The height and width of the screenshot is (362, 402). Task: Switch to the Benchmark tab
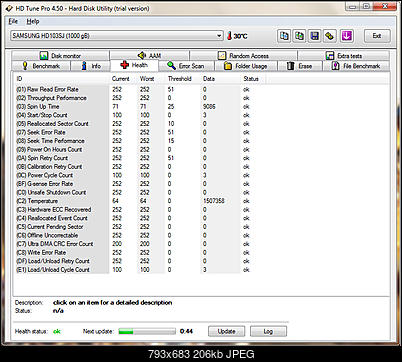41,66
